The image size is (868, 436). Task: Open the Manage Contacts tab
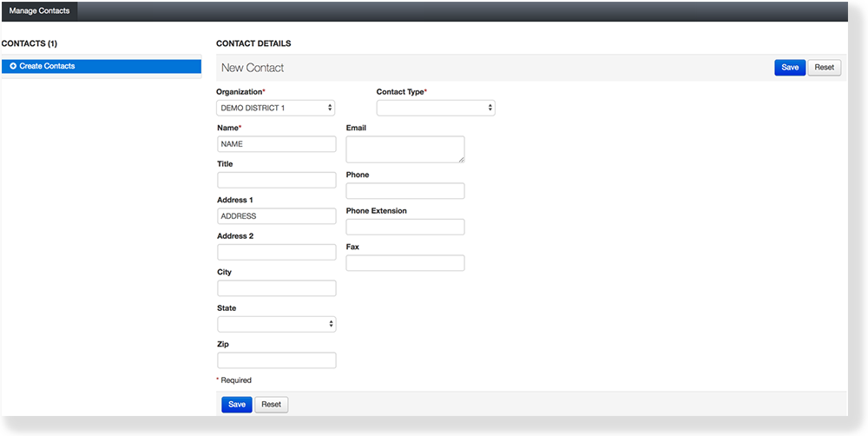click(39, 10)
